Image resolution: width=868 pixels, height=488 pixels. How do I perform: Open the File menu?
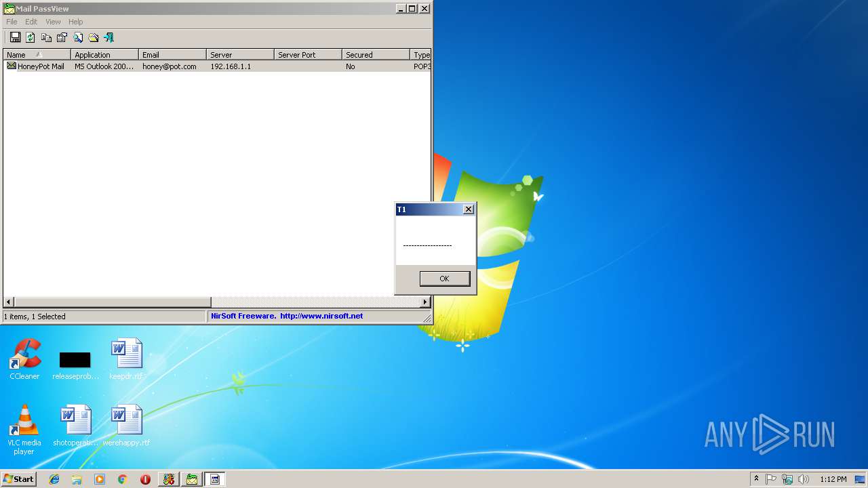12,22
